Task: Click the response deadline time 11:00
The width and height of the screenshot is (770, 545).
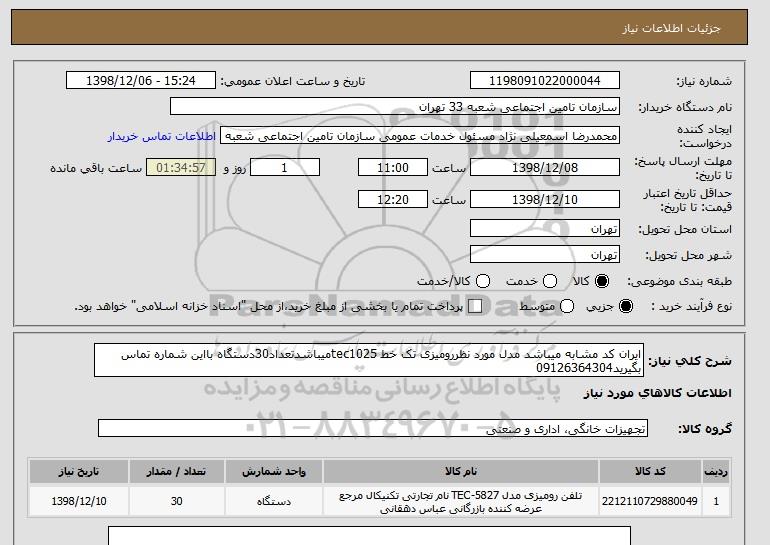Action: click(x=393, y=167)
